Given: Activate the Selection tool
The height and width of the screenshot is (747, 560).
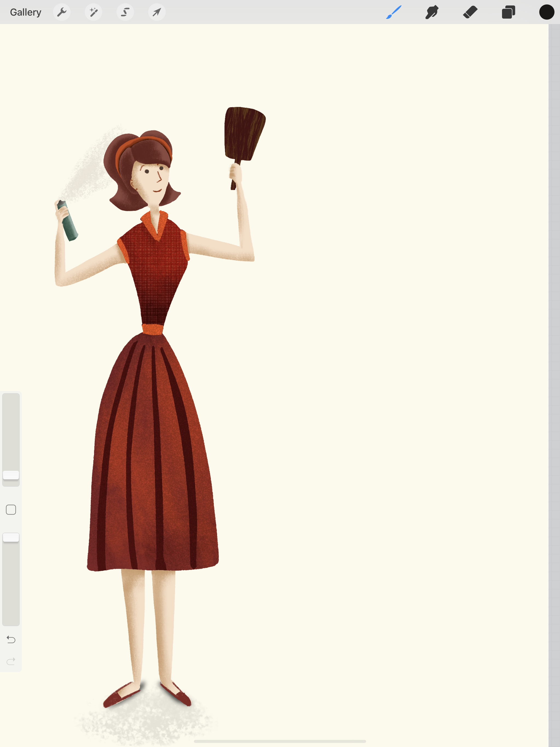Looking at the screenshot, I should pos(125,12).
